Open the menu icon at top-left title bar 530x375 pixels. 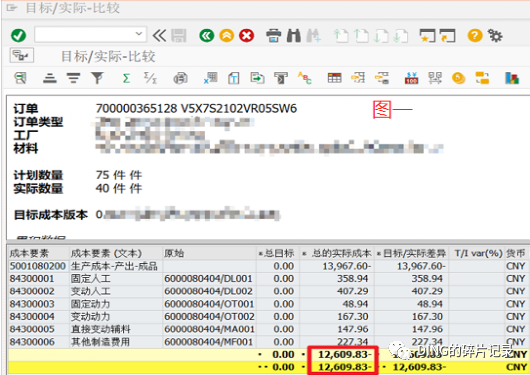pyautogui.click(x=12, y=7)
